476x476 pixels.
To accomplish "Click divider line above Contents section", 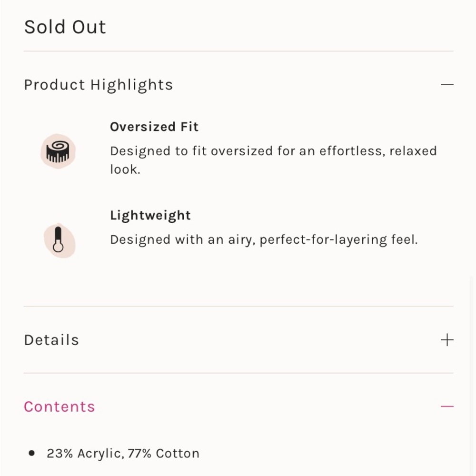I will coord(238,373).
